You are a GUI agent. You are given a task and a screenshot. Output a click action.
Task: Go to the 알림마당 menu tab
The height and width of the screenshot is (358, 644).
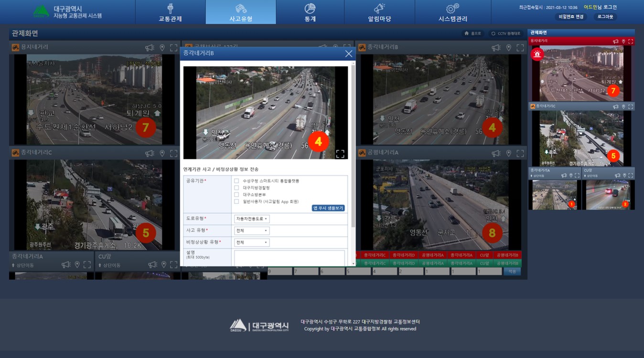[379, 12]
